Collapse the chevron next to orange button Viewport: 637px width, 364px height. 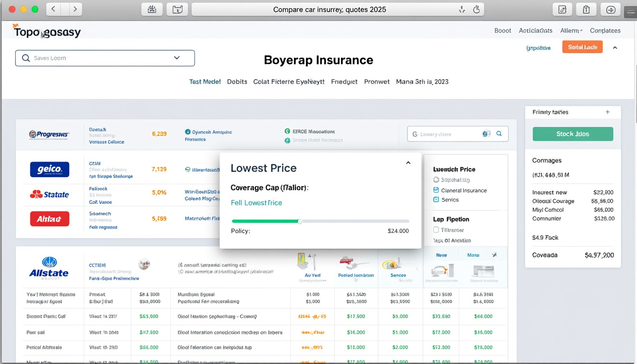click(x=615, y=48)
